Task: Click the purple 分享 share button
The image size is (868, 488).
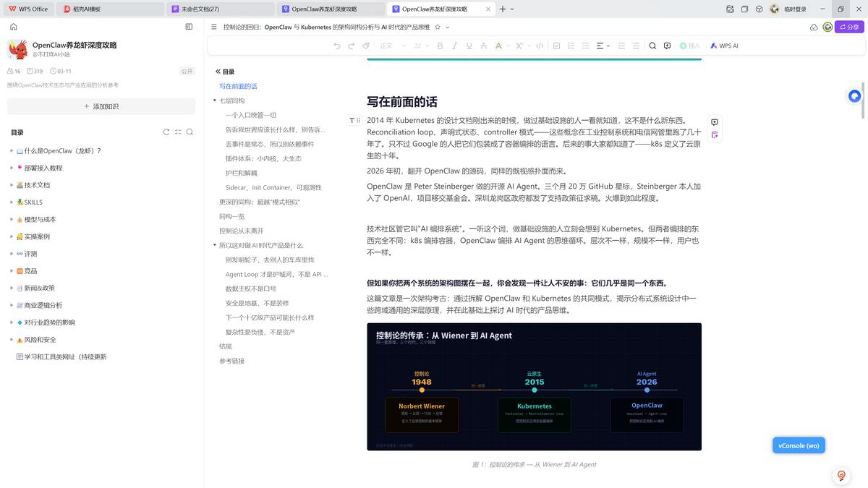Action: click(x=848, y=25)
